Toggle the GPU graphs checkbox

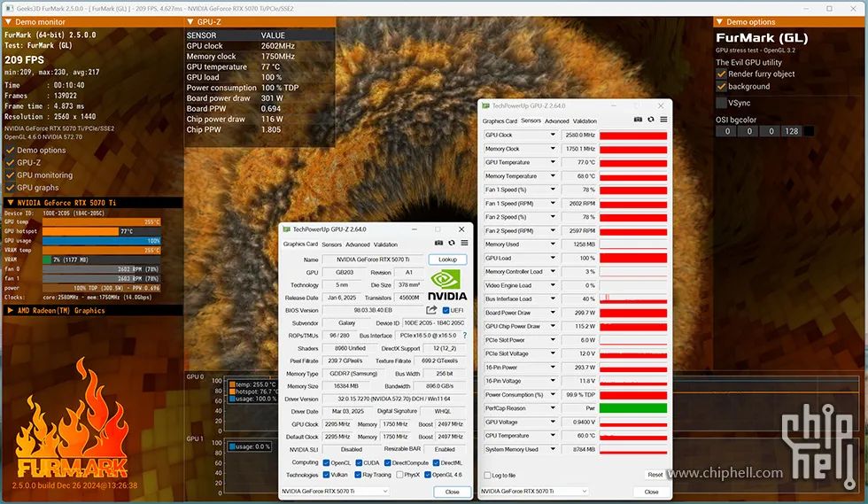[x=10, y=188]
